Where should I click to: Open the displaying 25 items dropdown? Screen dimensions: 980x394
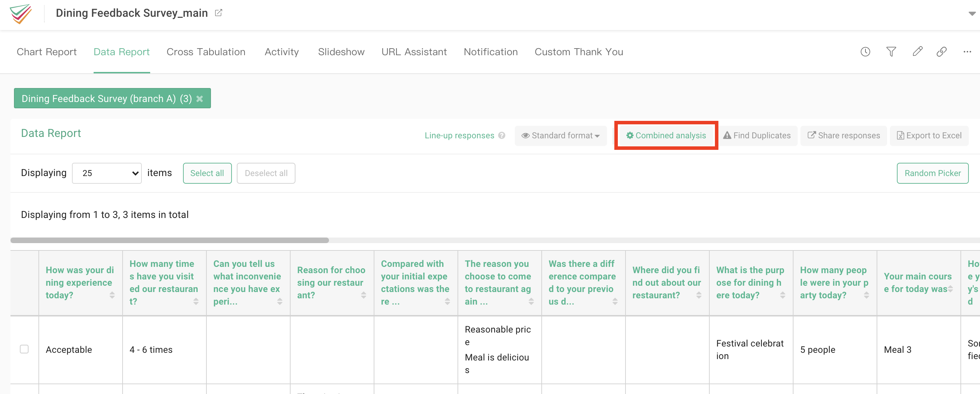[x=107, y=173]
